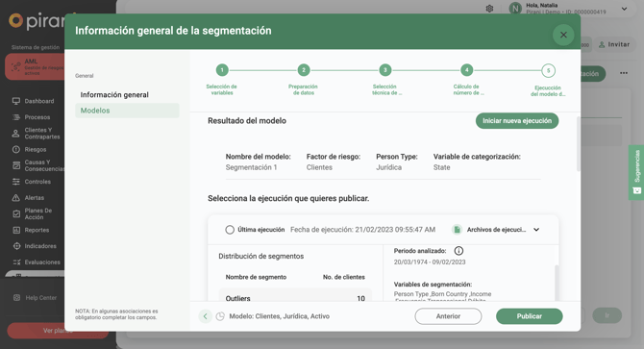The image size is (644, 349).
Task: Click Sugerencias side tab
Action: pos(636,172)
